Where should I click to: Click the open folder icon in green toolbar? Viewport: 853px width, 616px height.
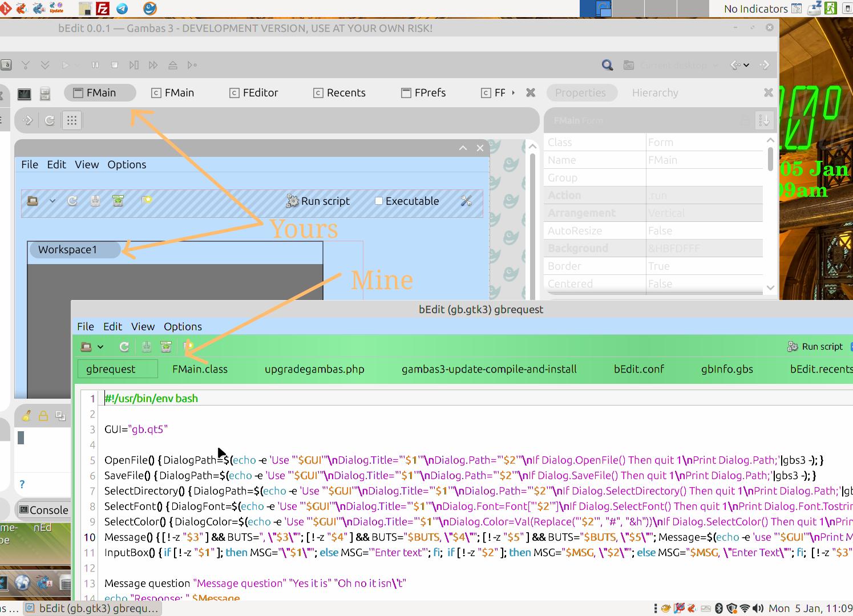(x=86, y=346)
